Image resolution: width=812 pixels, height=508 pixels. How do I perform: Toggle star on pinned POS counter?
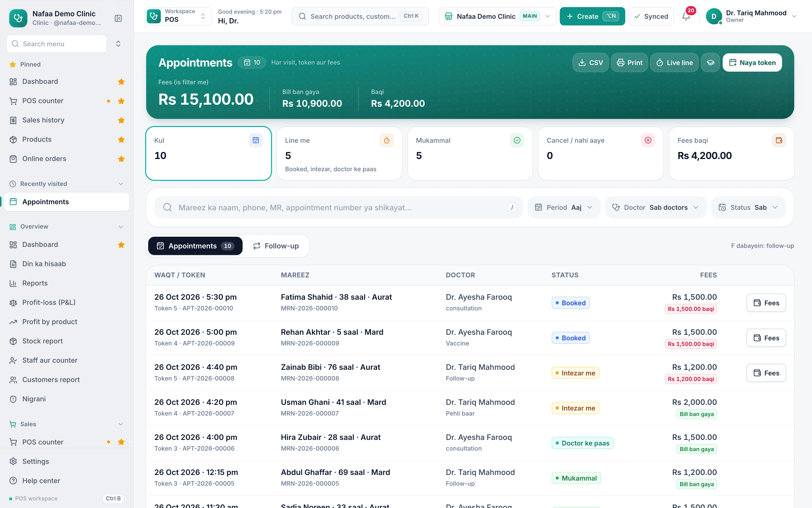pyautogui.click(x=121, y=101)
